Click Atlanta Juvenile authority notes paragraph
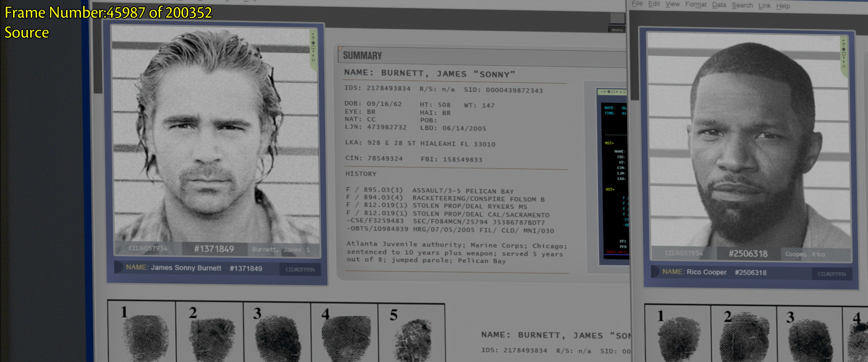868x362 pixels. tap(457, 252)
